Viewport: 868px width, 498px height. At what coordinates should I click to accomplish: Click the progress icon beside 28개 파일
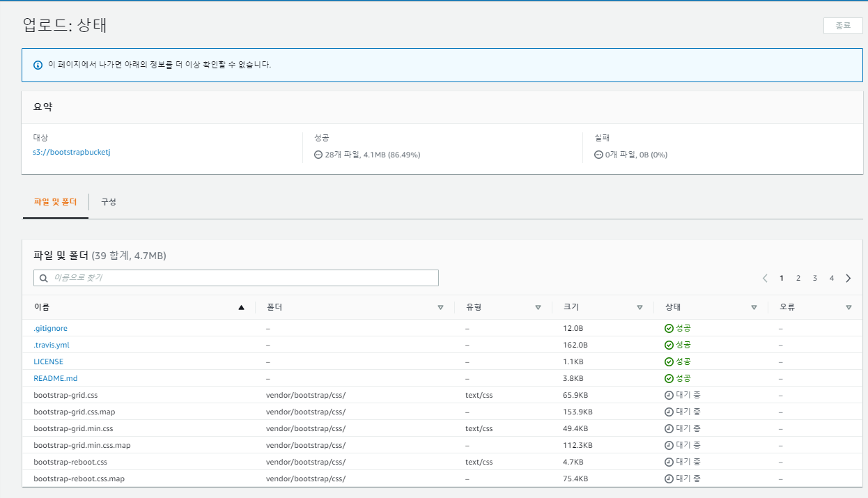click(318, 155)
